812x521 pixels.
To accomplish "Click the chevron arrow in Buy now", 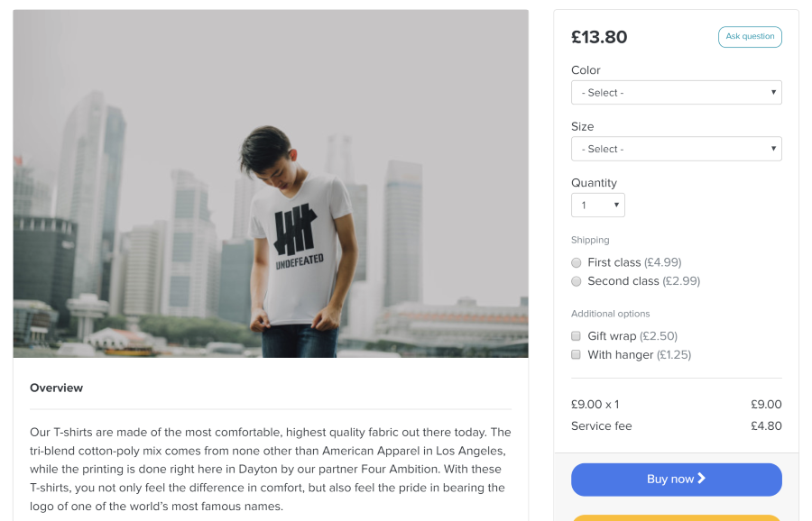I will [x=702, y=479].
